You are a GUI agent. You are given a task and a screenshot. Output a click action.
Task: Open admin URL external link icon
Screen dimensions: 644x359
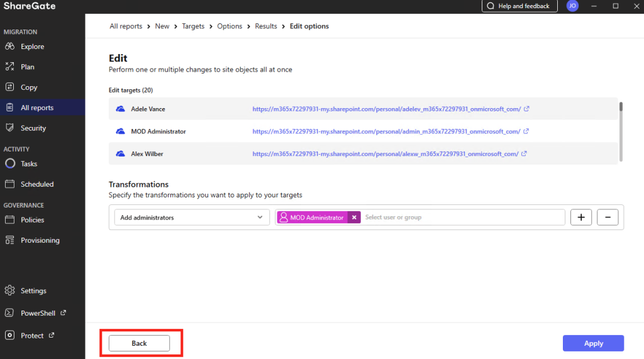pyautogui.click(x=526, y=131)
